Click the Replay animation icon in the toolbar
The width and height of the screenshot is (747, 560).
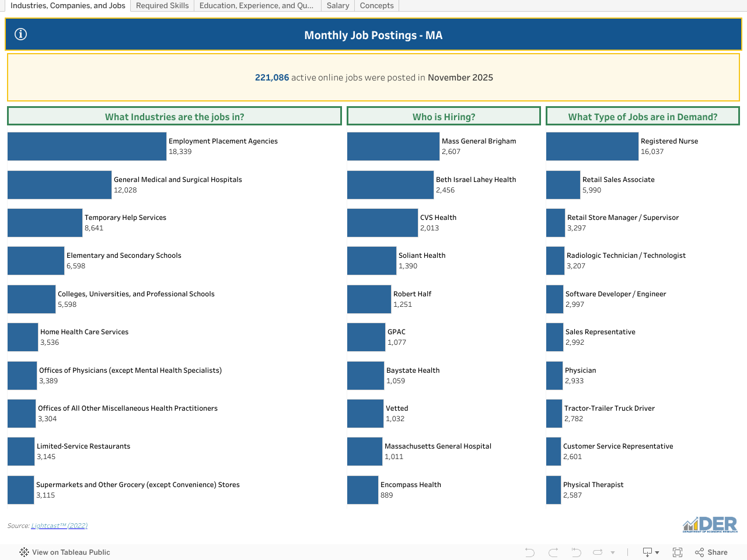pyautogui.click(x=598, y=552)
